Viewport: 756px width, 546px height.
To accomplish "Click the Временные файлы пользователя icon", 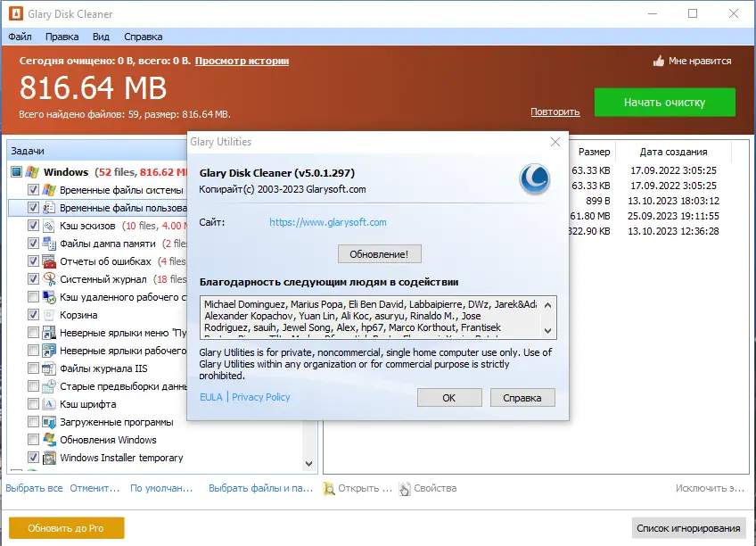I will click(x=49, y=208).
